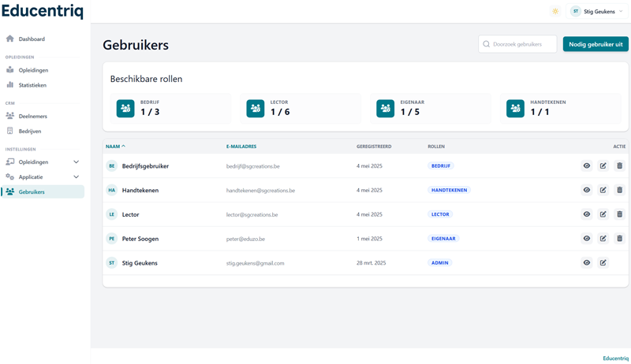The width and height of the screenshot is (631, 364).
Task: Click the Handtekenen role card icon
Action: tap(515, 109)
